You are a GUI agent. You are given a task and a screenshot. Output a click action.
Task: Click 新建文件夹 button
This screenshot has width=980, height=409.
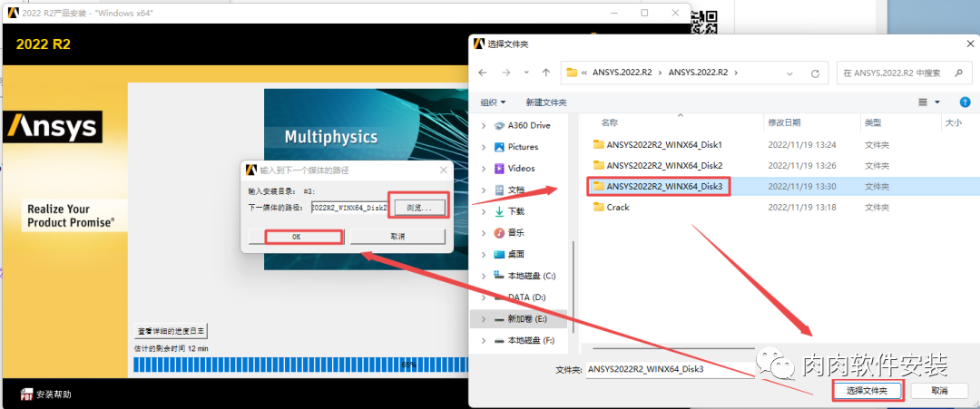point(546,102)
